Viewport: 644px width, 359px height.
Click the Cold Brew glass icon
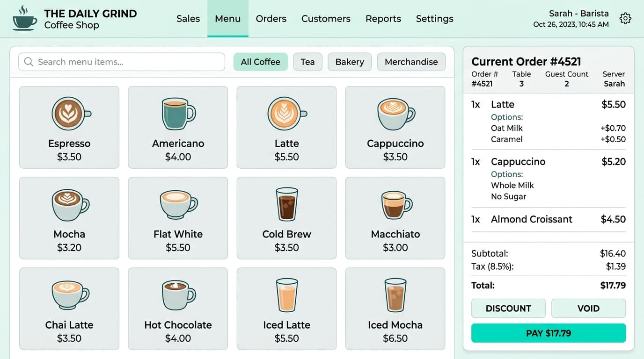point(287,204)
